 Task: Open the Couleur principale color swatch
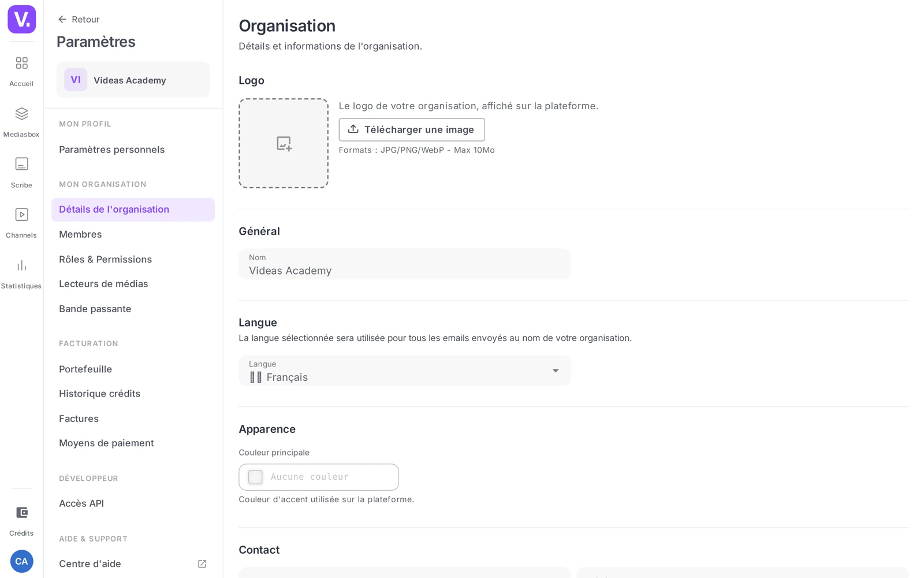click(255, 477)
